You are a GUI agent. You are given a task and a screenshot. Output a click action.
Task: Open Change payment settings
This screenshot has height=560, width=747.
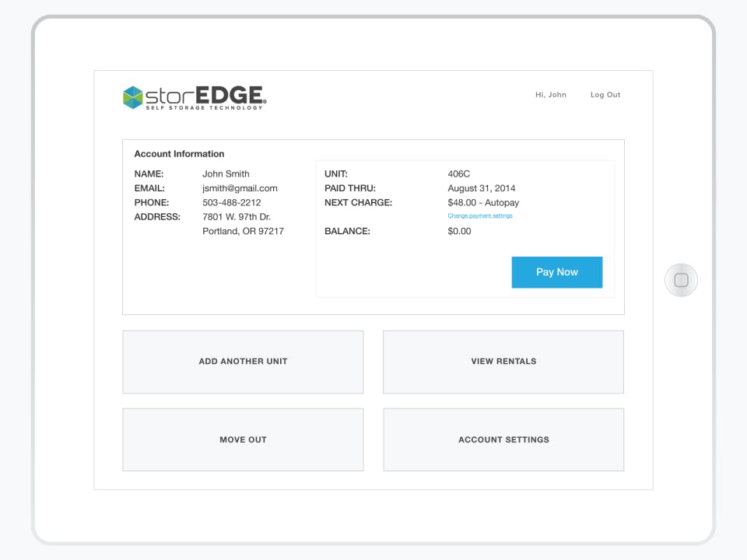pos(480,215)
